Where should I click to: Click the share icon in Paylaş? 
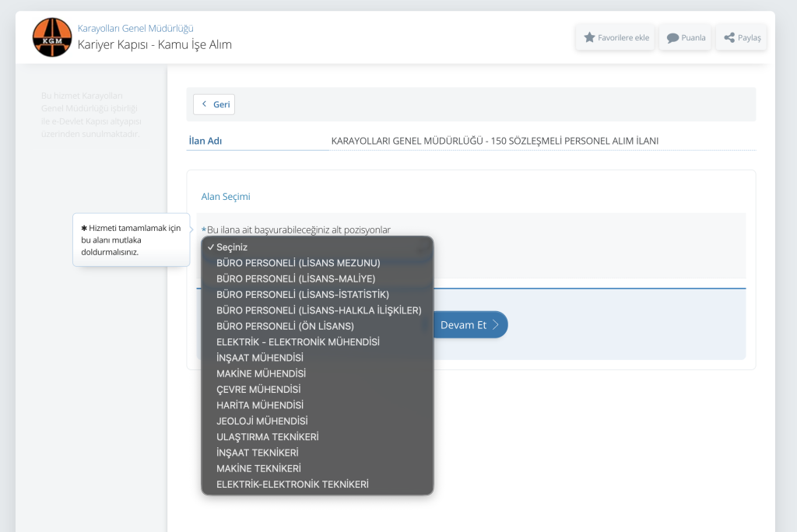coord(729,37)
